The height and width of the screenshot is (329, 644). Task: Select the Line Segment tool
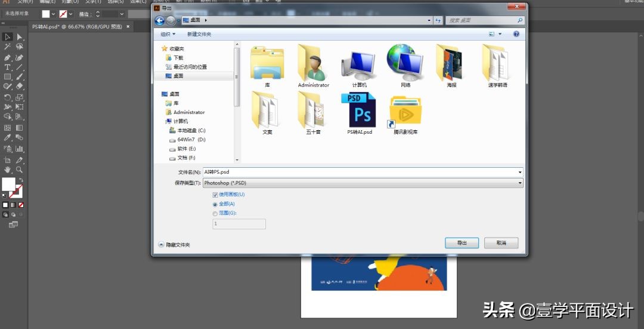pos(19,67)
